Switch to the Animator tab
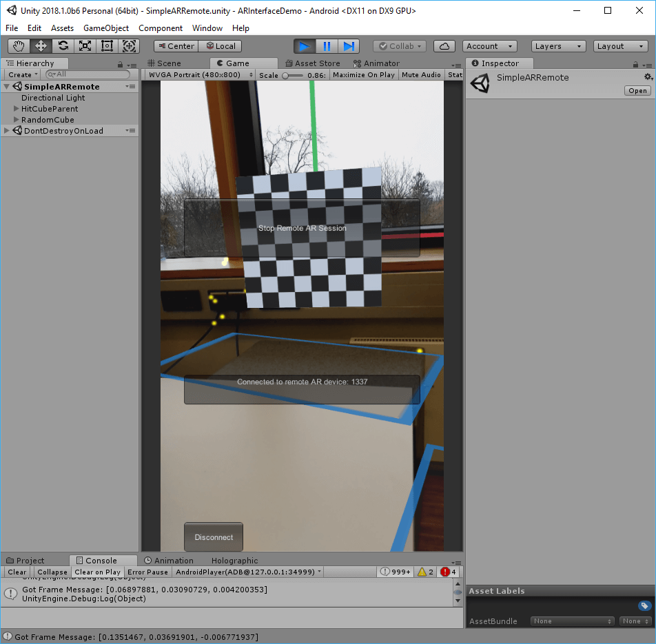Viewport: 656px width, 644px height. tap(376, 63)
